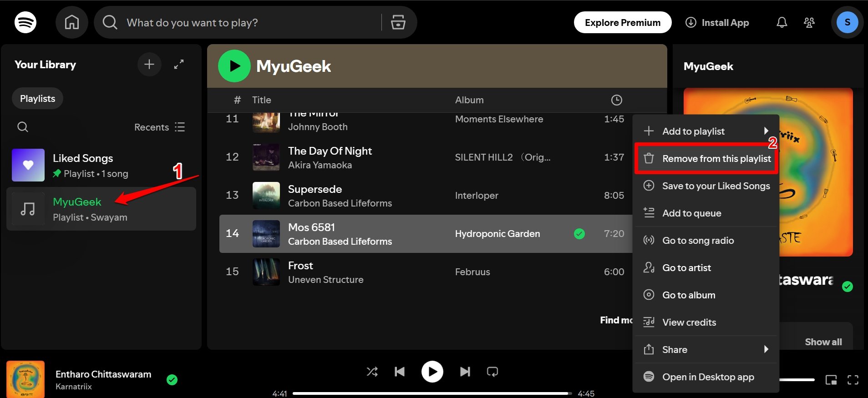Click the Title column header

pyautogui.click(x=261, y=100)
